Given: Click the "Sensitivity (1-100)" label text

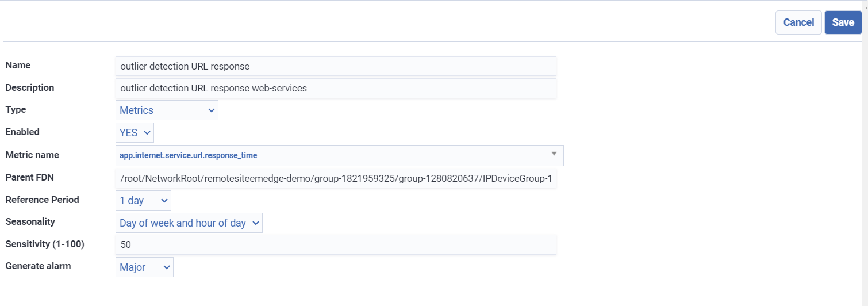Looking at the screenshot, I should (45, 244).
